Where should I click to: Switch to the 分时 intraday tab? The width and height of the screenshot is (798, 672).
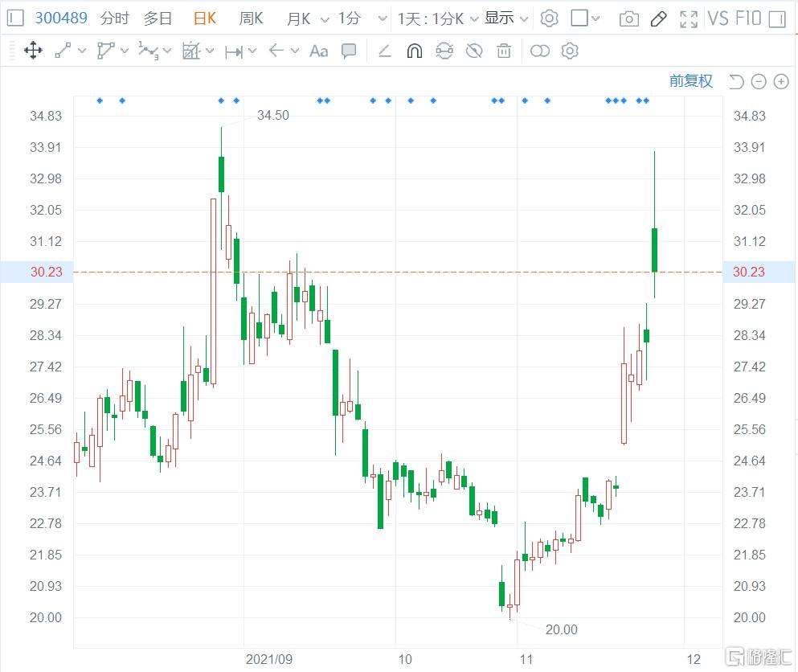tap(114, 18)
